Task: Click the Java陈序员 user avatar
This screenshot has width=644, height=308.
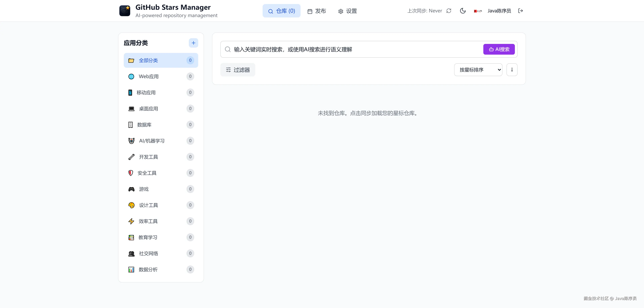Action: tap(478, 11)
